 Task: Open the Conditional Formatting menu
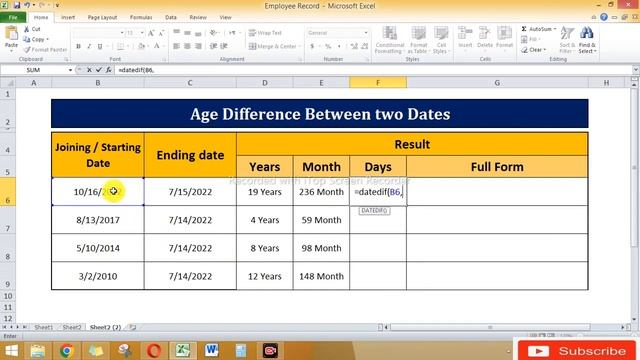pos(389,40)
